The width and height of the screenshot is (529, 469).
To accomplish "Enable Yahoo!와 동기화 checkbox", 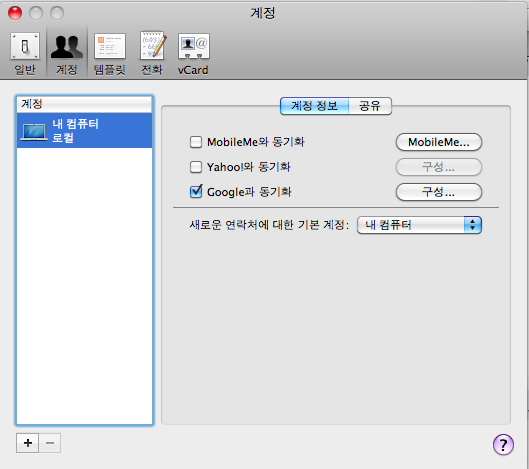I will tap(196, 167).
